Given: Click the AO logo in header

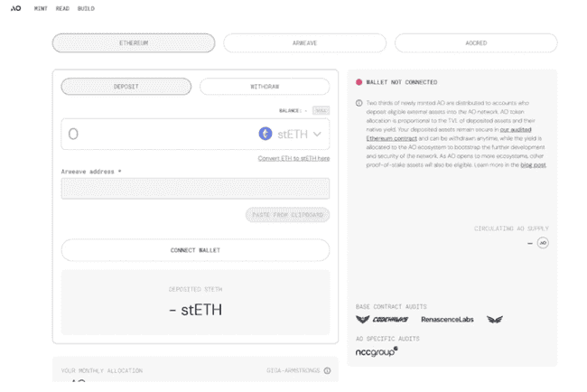Looking at the screenshot, I should (x=15, y=8).
